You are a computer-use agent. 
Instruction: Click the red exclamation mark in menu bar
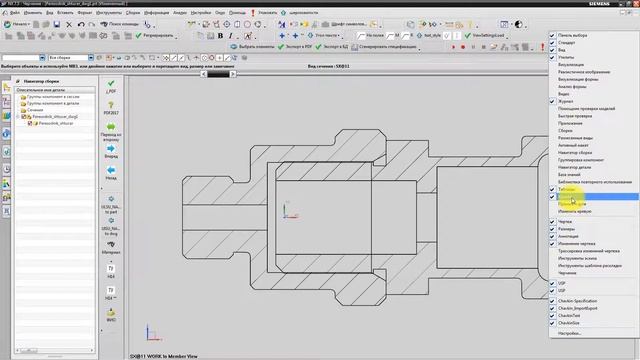tap(253, 13)
